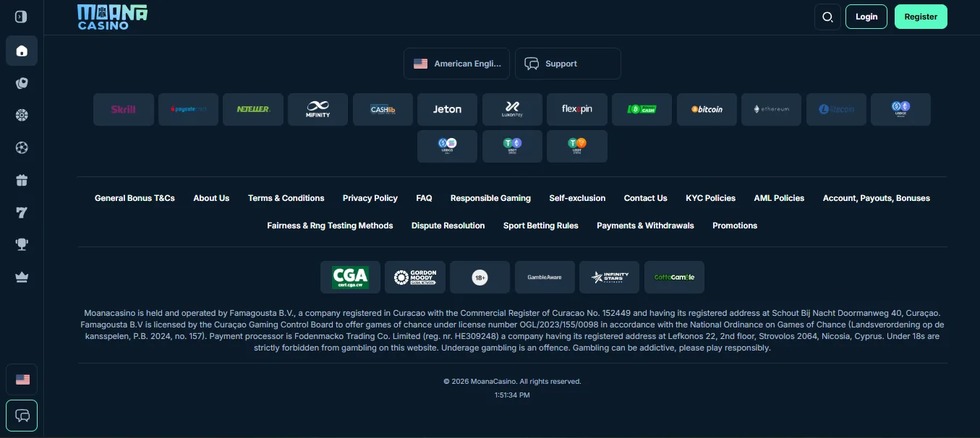Open Responsible Gaming link
The image size is (980, 438).
click(x=490, y=198)
